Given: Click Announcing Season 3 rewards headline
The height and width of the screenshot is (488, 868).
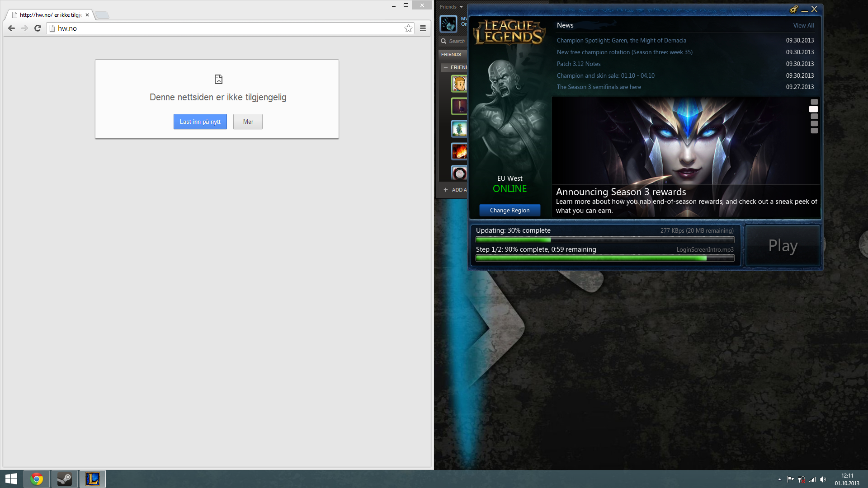Looking at the screenshot, I should click(621, 192).
